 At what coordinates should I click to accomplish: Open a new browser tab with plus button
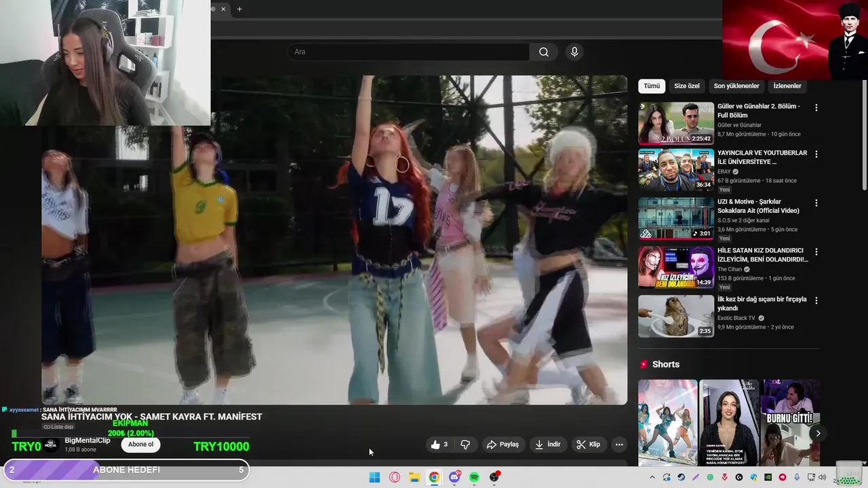click(x=239, y=9)
